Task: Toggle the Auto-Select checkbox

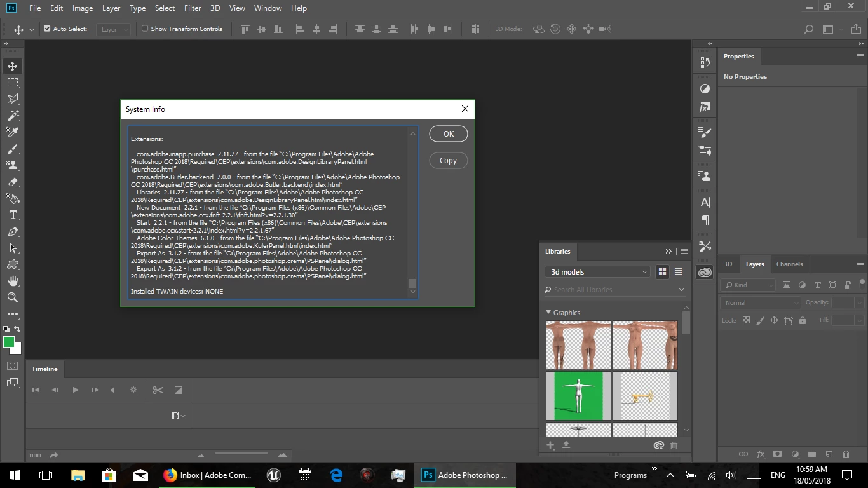Action: coord(47,29)
